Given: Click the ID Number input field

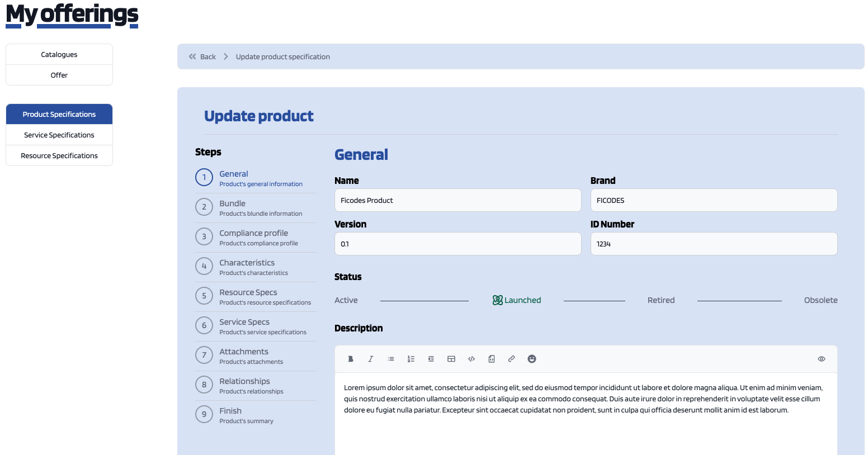Looking at the screenshot, I should (714, 244).
